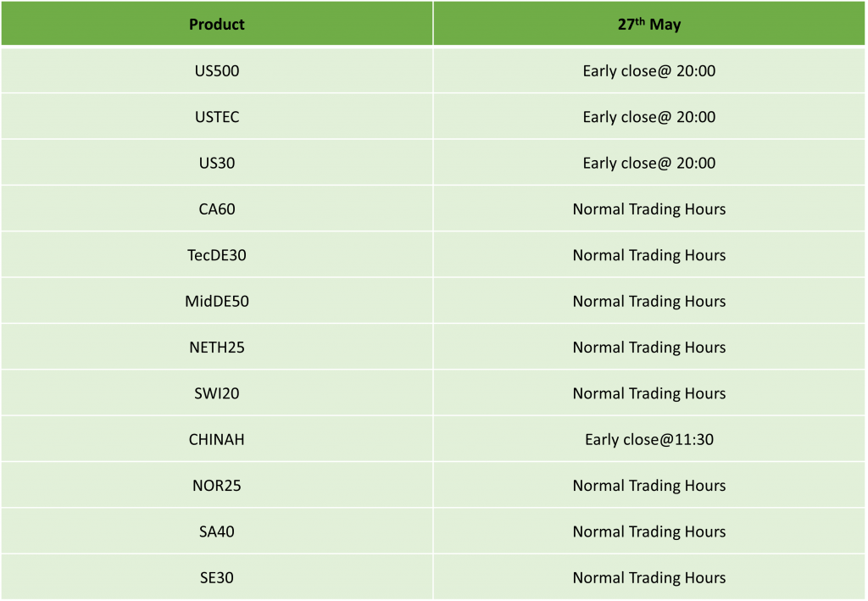Select the SA40 product cell
Image resolution: width=868 pixels, height=601 pixels.
216,531
